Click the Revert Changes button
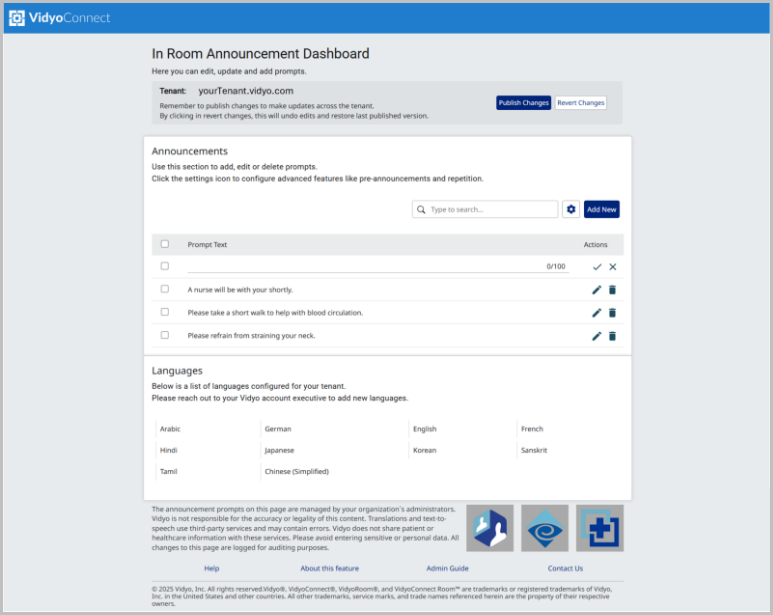773x615 pixels. (x=581, y=103)
